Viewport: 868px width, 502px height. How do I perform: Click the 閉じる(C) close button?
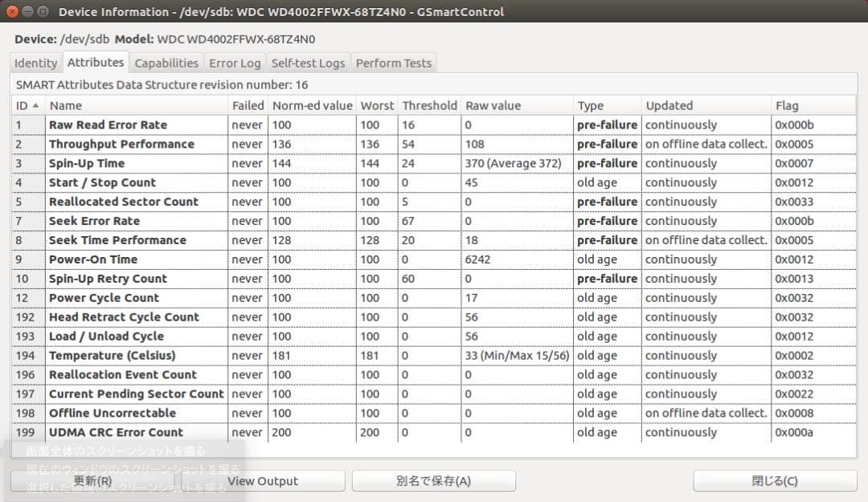775,481
